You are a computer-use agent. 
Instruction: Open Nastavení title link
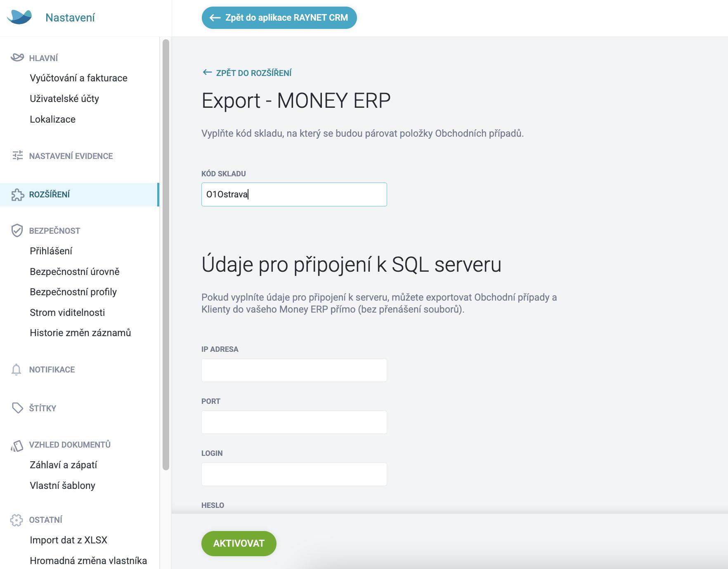[x=70, y=17]
